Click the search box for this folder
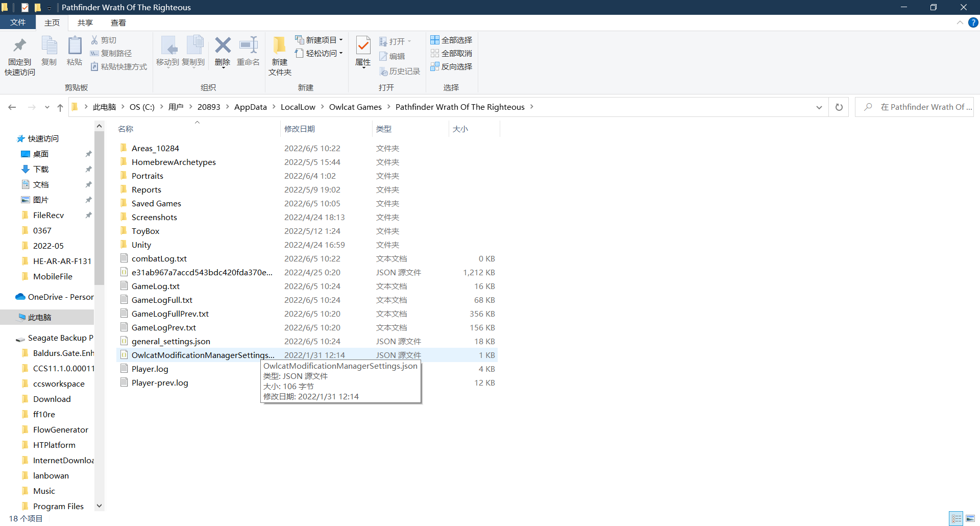This screenshot has height=526, width=980. pyautogui.click(x=914, y=107)
